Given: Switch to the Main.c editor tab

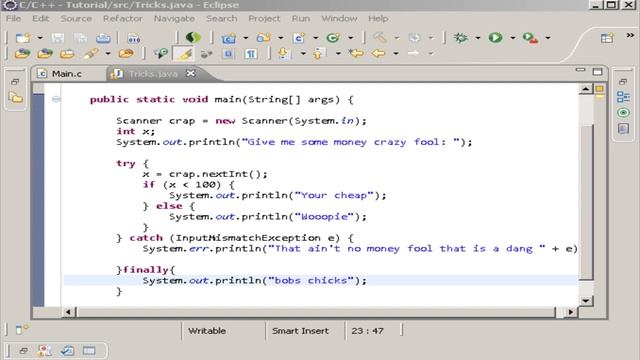Looking at the screenshot, I should 67,74.
